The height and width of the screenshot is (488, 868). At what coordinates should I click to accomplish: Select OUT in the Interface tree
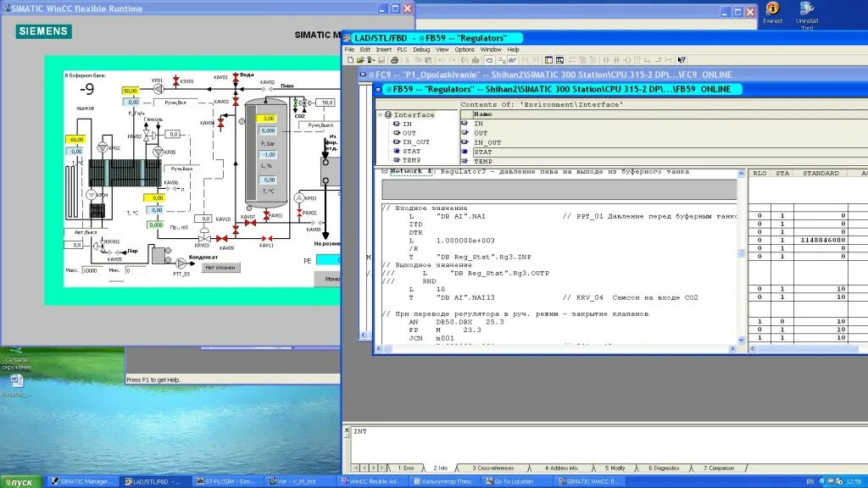409,133
